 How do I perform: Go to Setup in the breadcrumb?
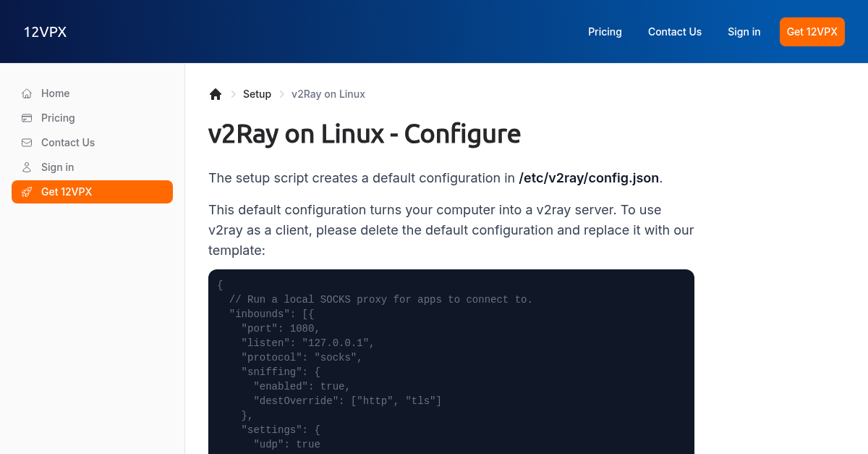coord(257,94)
